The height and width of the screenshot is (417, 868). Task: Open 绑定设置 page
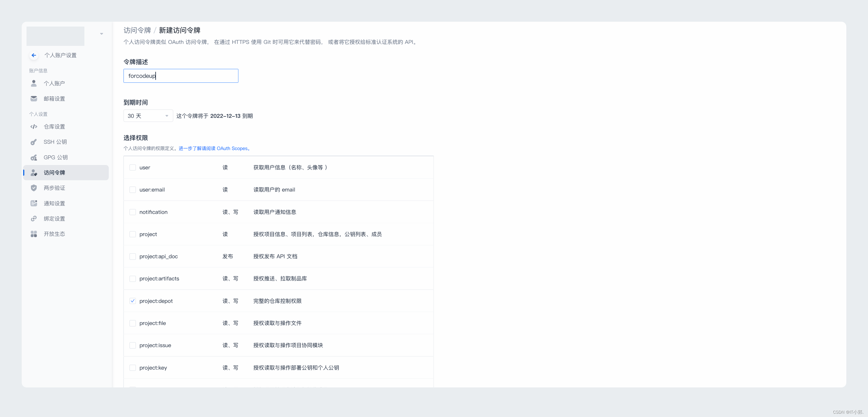[x=66, y=219]
